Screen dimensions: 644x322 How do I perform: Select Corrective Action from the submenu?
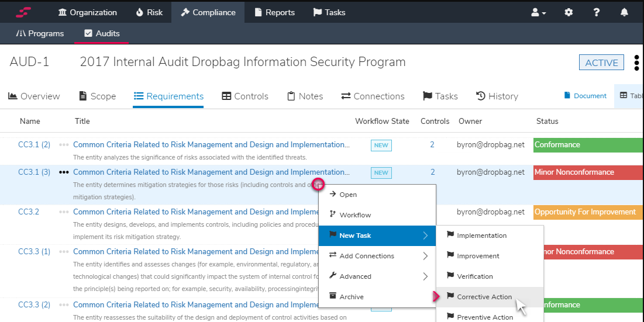pyautogui.click(x=484, y=297)
